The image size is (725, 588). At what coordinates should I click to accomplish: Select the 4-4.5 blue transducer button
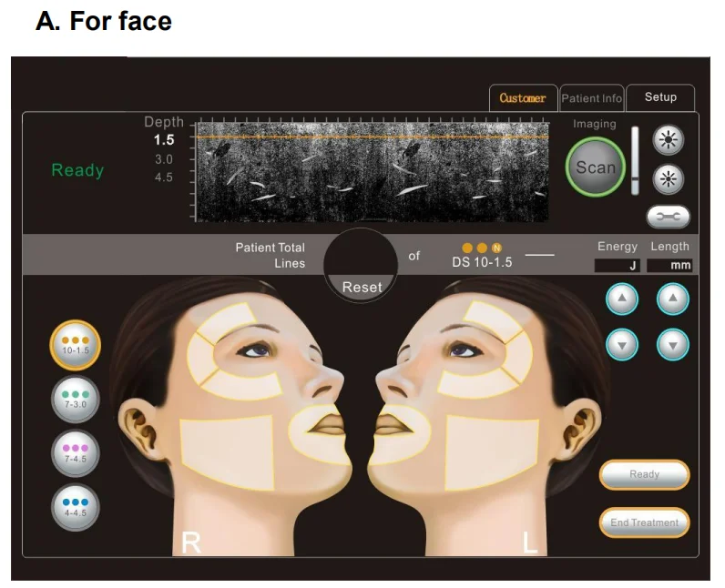tap(76, 507)
